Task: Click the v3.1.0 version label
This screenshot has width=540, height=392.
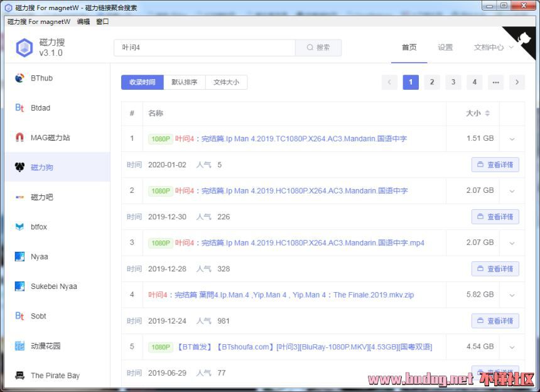Action: 51,53
